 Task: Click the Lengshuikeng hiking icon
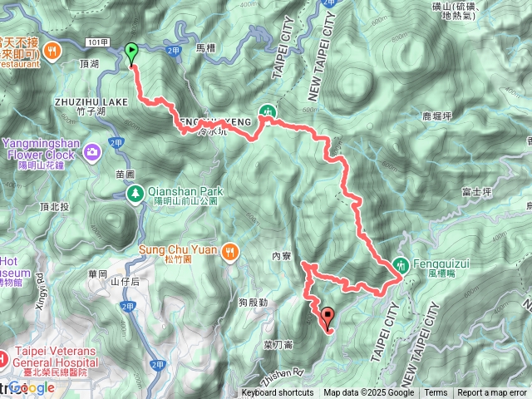pos(268,111)
